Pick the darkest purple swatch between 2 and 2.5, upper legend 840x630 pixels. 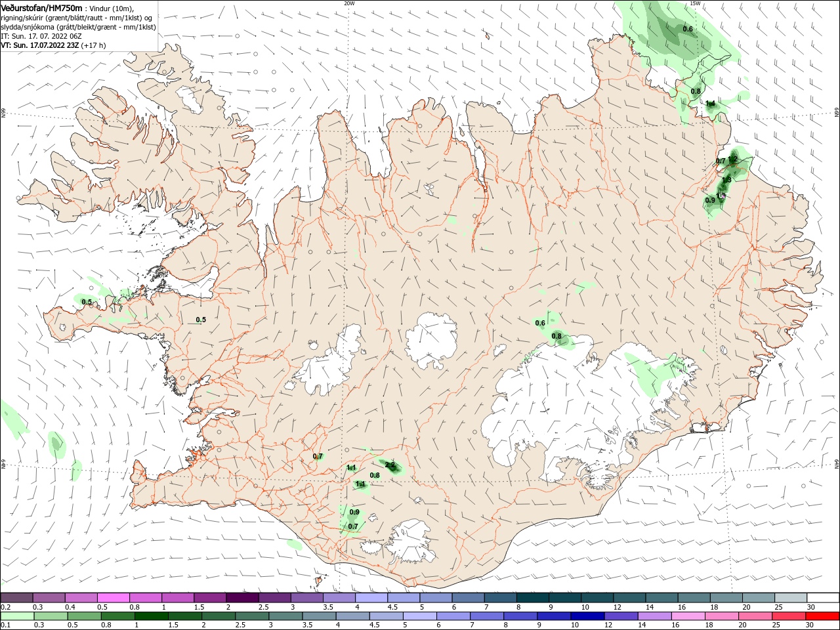click(242, 598)
